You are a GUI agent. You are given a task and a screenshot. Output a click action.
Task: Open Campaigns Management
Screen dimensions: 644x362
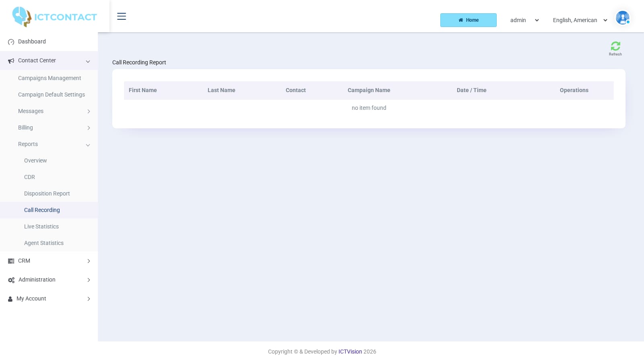[49, 78]
